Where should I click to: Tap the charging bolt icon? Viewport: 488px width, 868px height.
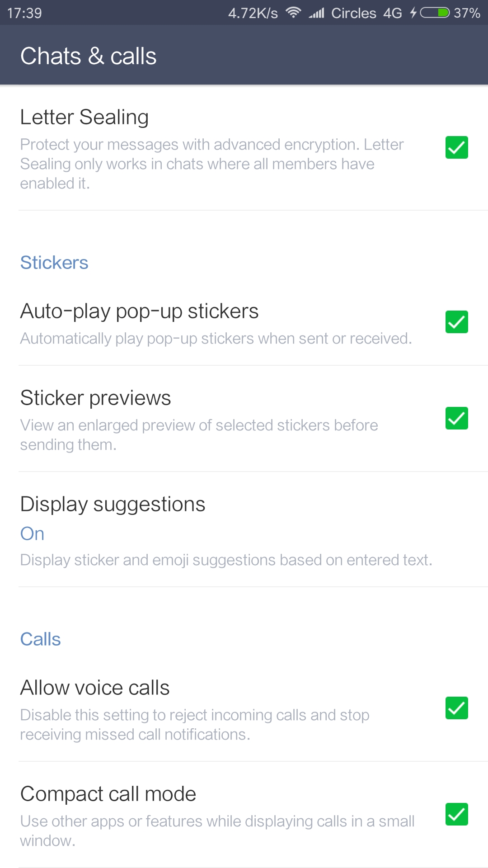tap(413, 13)
